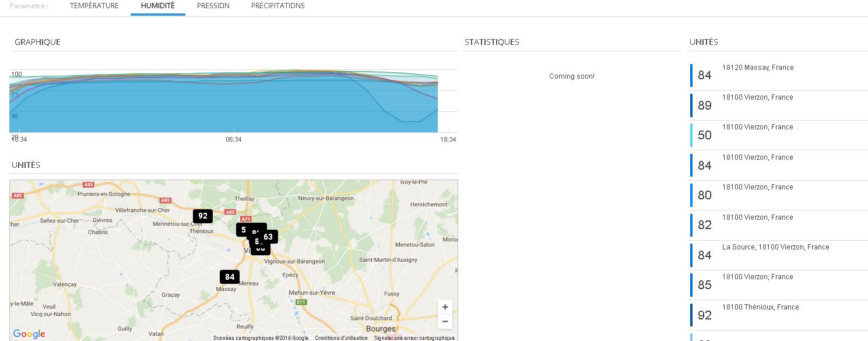868x341 pixels.
Task: Zoom in on the map with the plus button
Action: [445, 307]
